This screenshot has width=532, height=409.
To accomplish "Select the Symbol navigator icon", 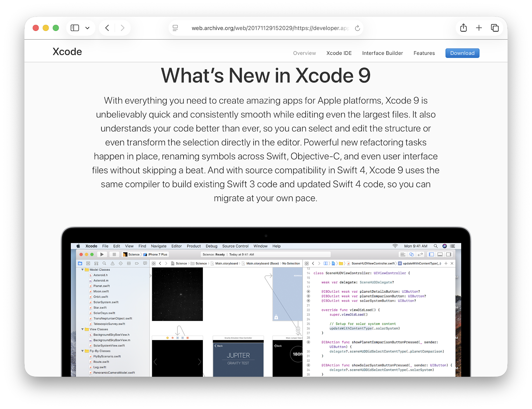I will pyautogui.click(x=96, y=263).
